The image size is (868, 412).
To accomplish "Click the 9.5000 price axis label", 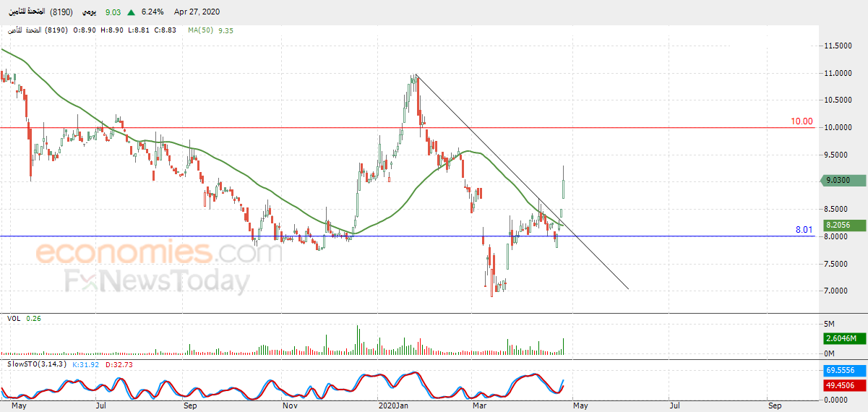I will click(x=838, y=155).
